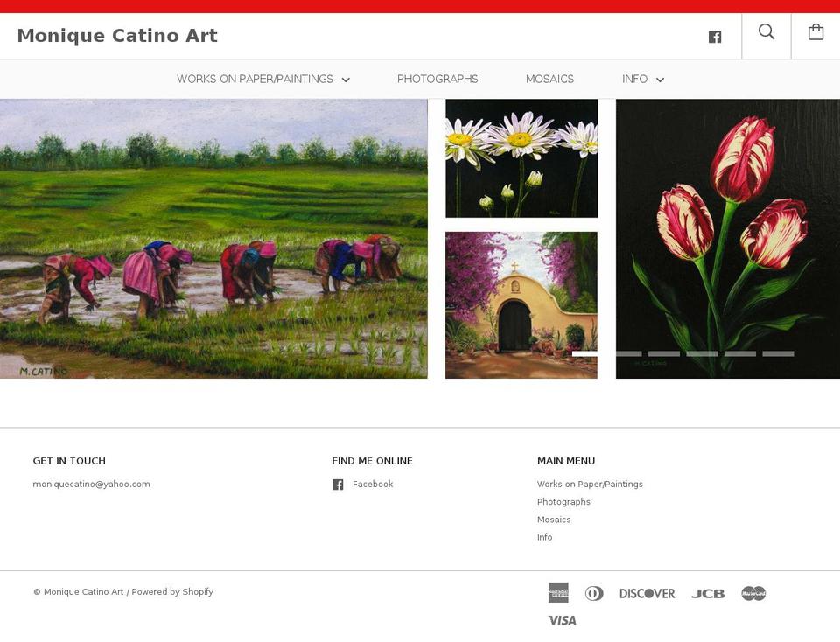The width and height of the screenshot is (840, 642).
Task: Select the fourth slideshow indicator bar
Action: (x=703, y=354)
